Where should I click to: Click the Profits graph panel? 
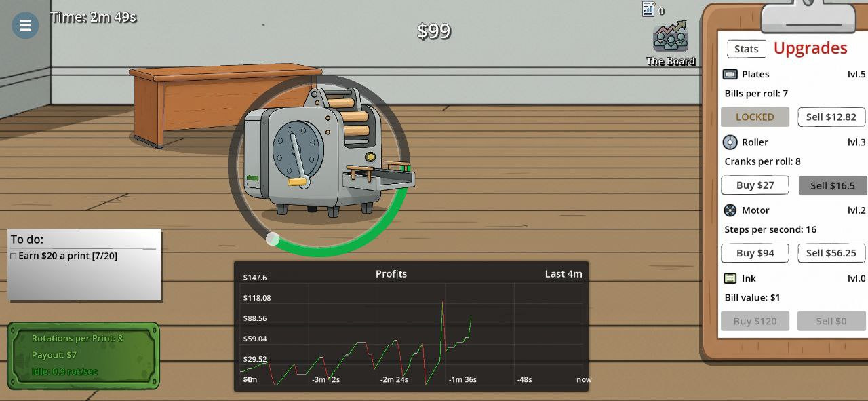(411, 326)
